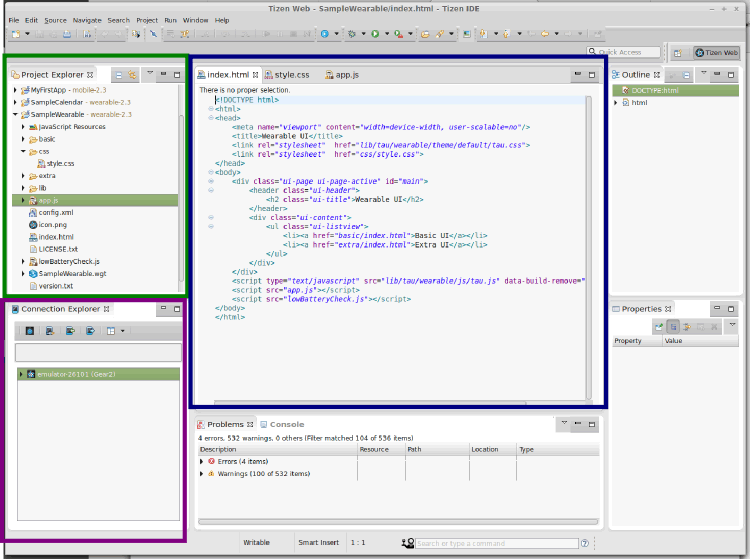Open the Help menu
Viewport: 750px width, 559px height.
(x=222, y=20)
